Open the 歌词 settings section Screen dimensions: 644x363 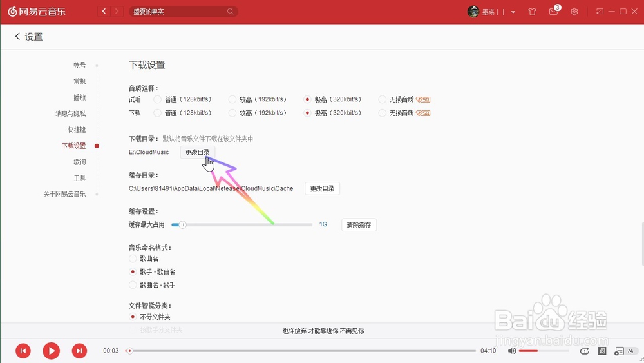(x=80, y=162)
